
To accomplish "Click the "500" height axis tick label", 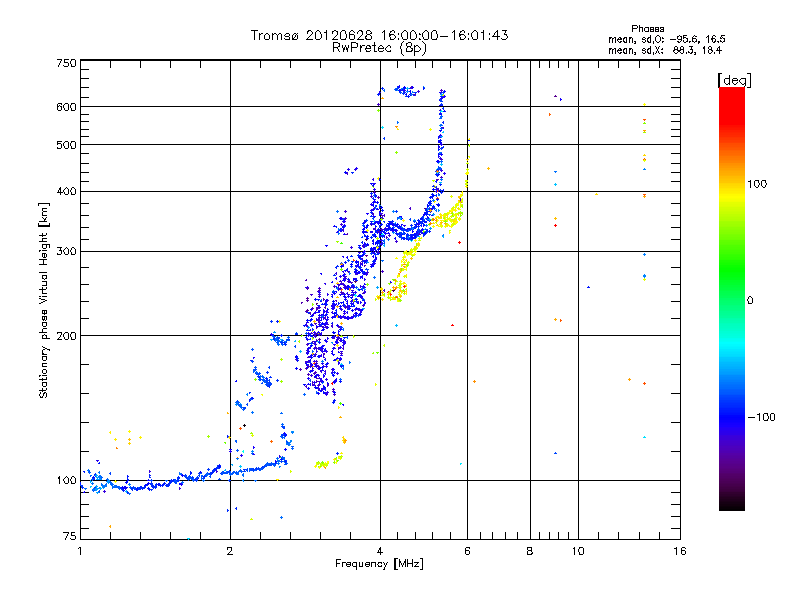I will pyautogui.click(x=67, y=145).
